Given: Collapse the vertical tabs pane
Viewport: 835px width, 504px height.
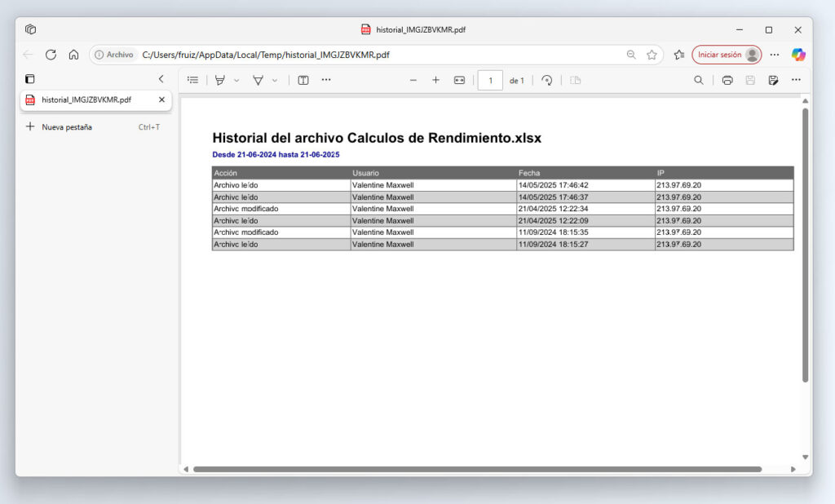Looking at the screenshot, I should pyautogui.click(x=161, y=79).
